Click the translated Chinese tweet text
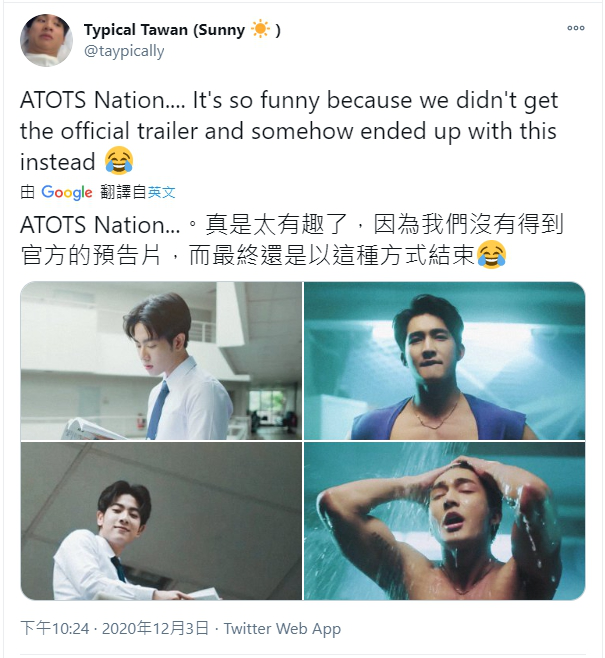The width and height of the screenshot is (605, 658). [x=292, y=240]
